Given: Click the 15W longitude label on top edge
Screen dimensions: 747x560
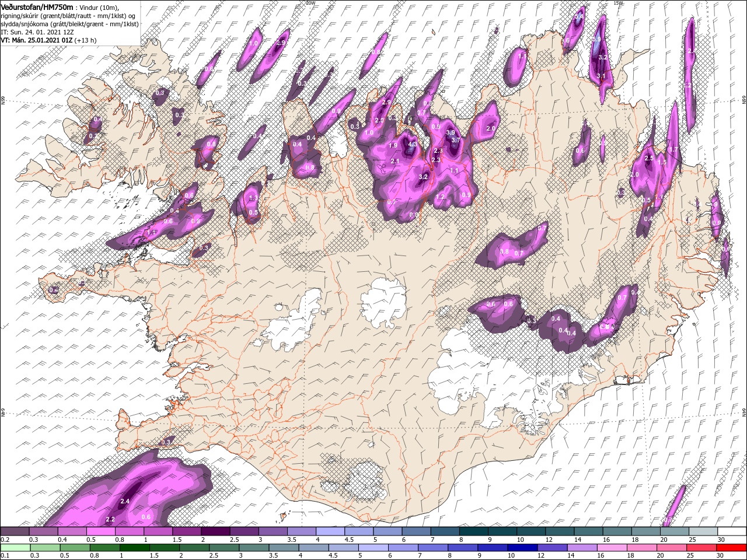Looking at the screenshot, I should click(x=619, y=3).
